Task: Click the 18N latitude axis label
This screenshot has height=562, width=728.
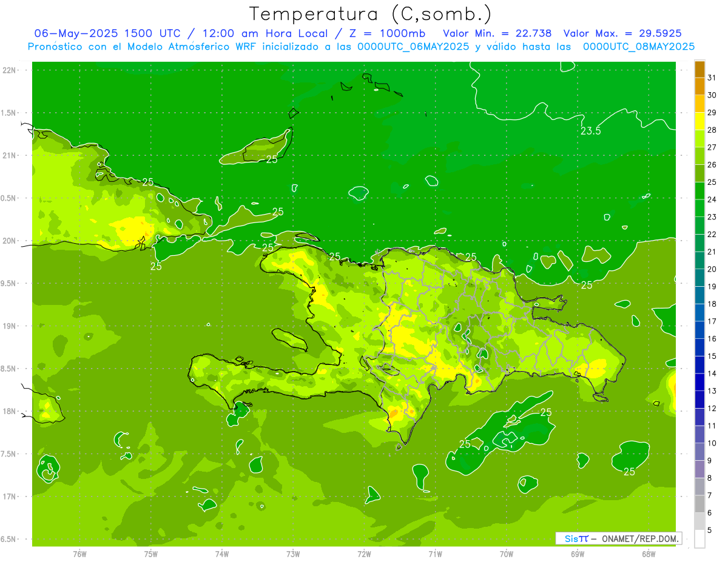Action: (10, 411)
